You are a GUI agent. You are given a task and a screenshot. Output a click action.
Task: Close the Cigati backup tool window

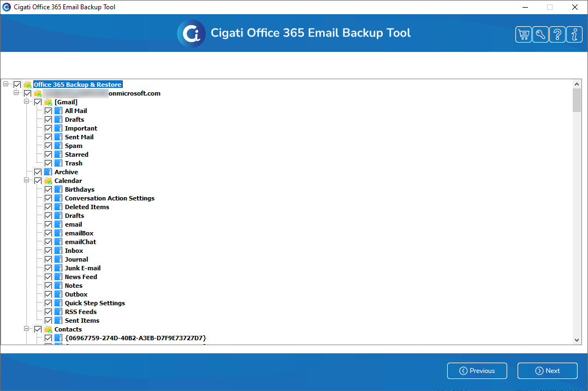[574, 7]
